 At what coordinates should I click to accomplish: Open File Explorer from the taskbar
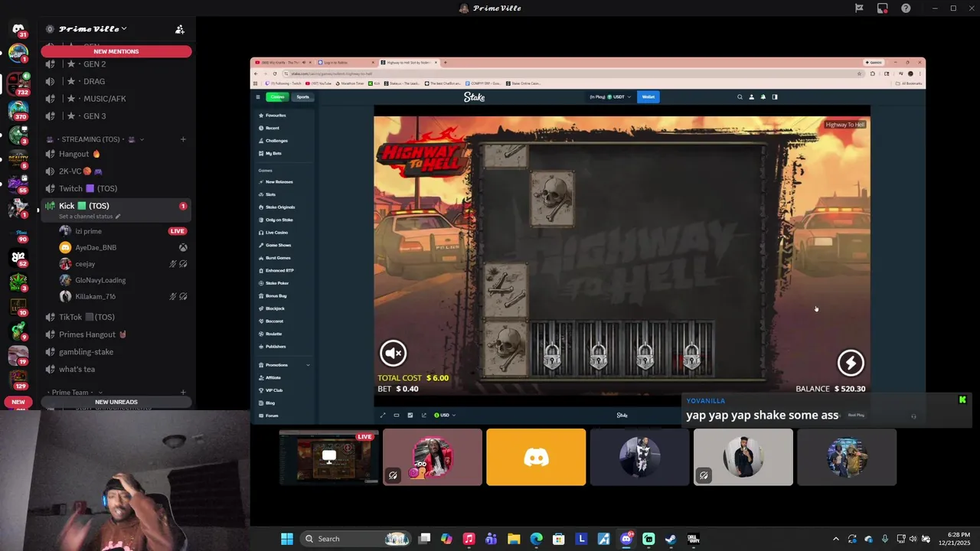(514, 539)
